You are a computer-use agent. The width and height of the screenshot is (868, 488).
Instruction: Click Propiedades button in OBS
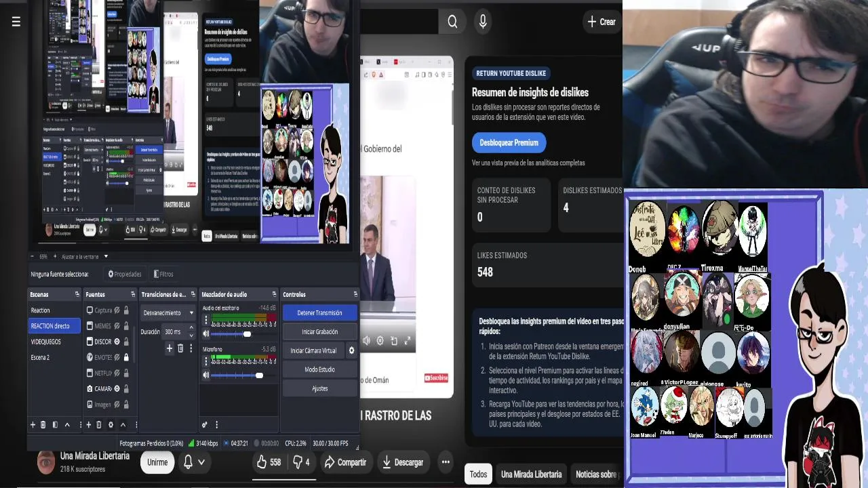125,274
